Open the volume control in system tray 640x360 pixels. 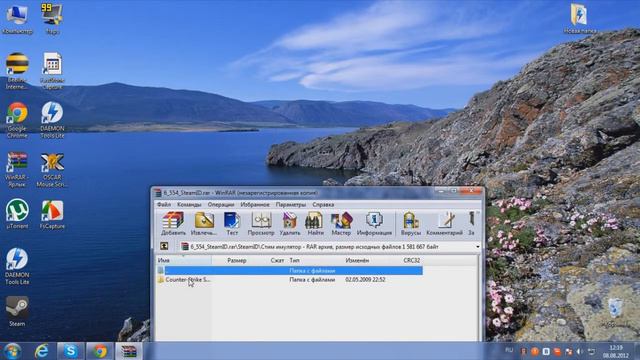(579, 351)
